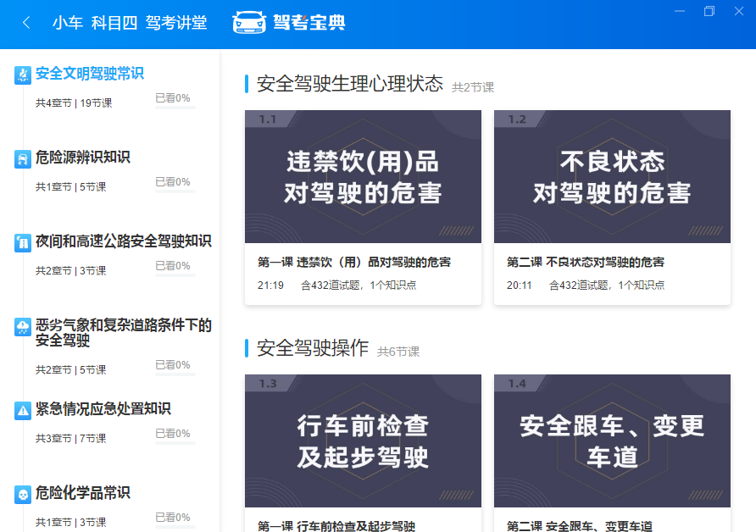Click the back arrow in the header
This screenshot has height=532, width=756.
click(x=26, y=22)
